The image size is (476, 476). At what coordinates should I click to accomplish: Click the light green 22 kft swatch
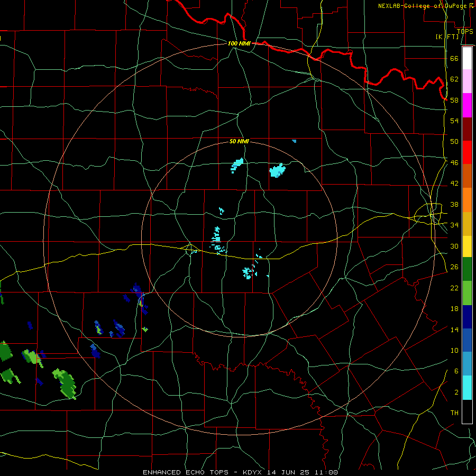pos(467,293)
